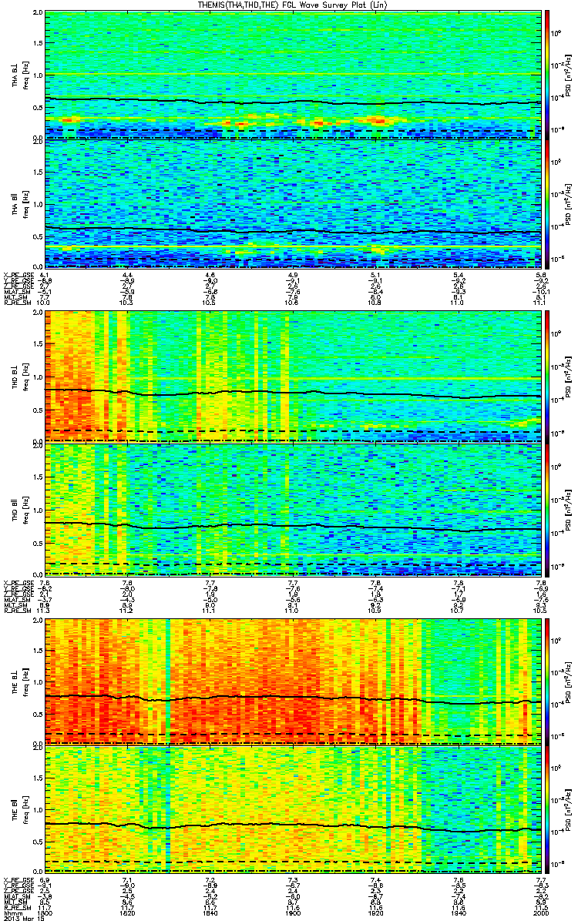
Task: Select the THA B-perpendicular spectrogram panel
Action: (x=292, y=75)
